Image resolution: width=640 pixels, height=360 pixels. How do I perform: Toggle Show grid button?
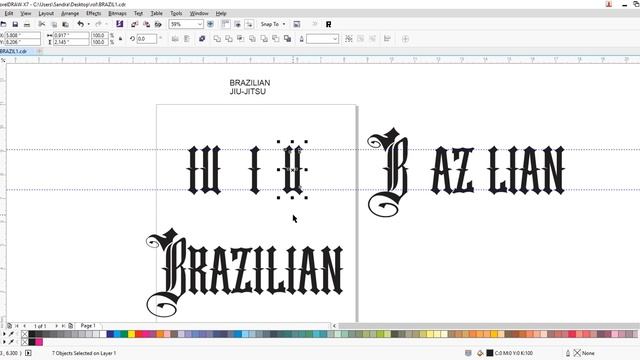coord(238,24)
